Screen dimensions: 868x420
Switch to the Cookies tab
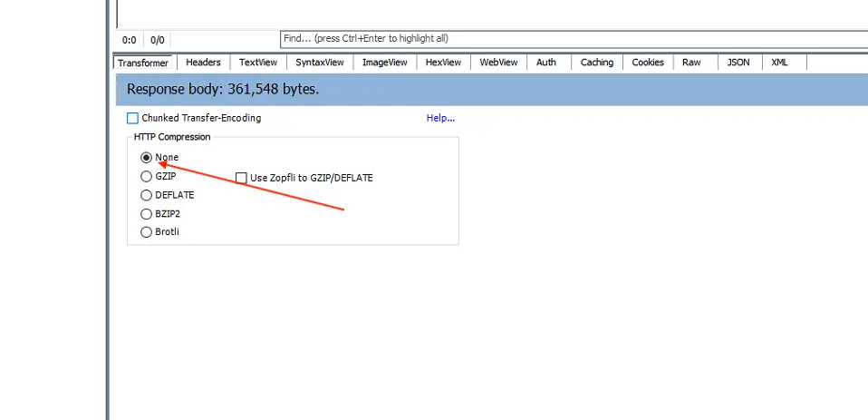tap(648, 62)
